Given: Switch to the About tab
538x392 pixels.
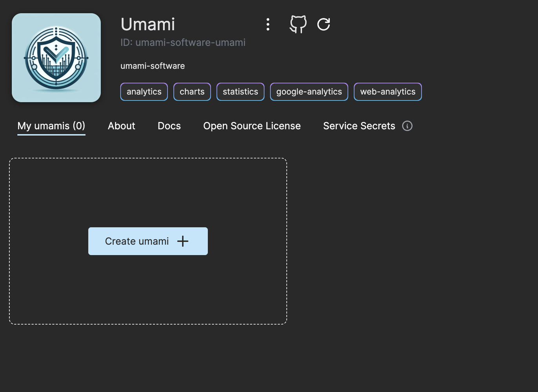Looking at the screenshot, I should pos(122,126).
